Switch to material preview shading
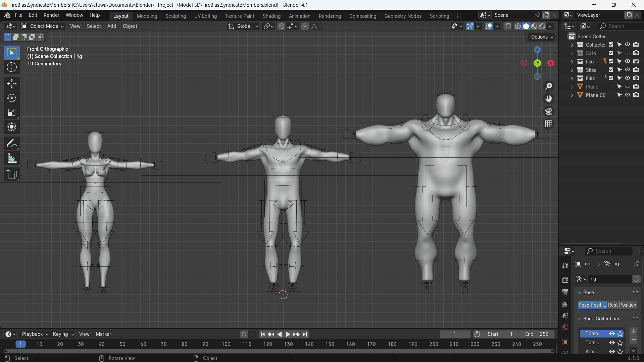This screenshot has height=362, width=644. pyautogui.click(x=534, y=26)
